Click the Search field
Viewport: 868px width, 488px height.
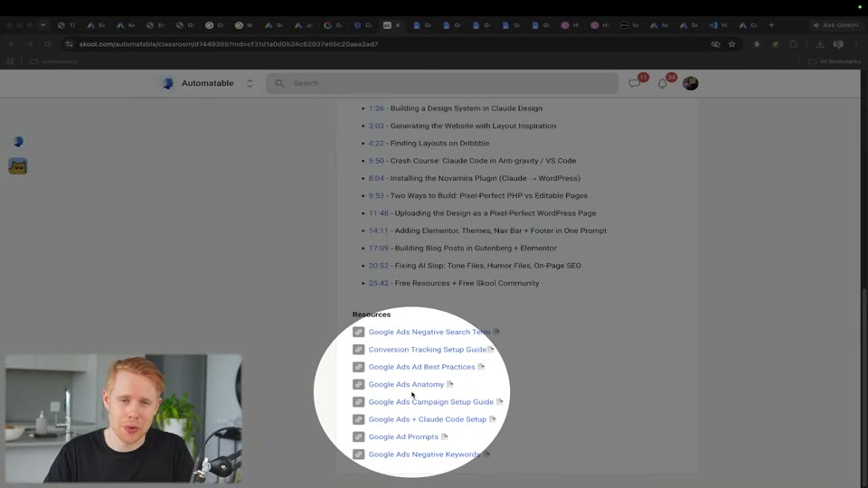click(x=442, y=83)
